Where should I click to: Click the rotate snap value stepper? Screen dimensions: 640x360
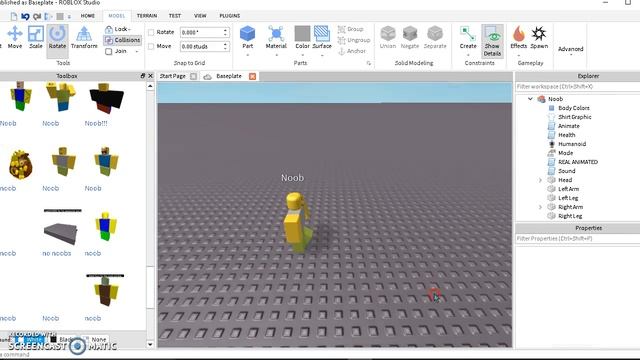[226, 32]
